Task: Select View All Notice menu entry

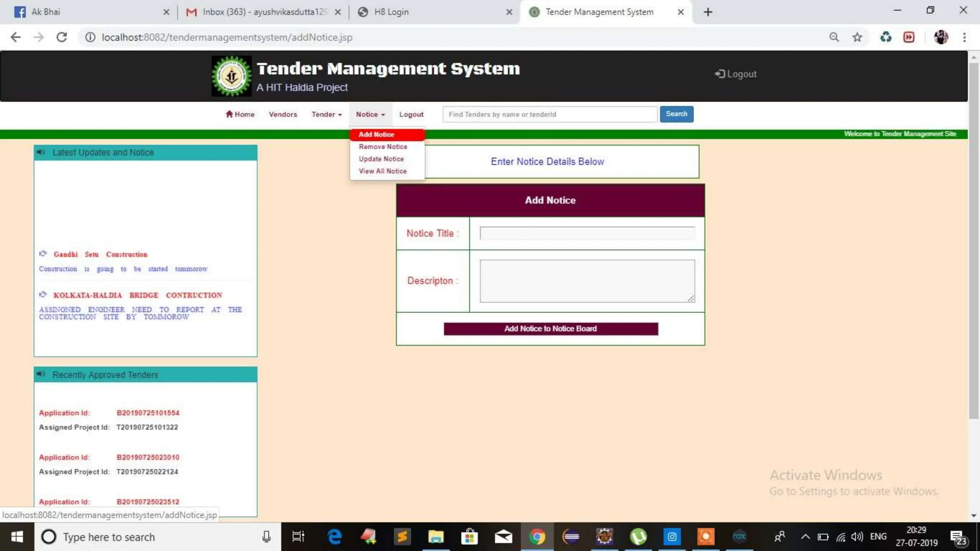Action: coord(382,171)
